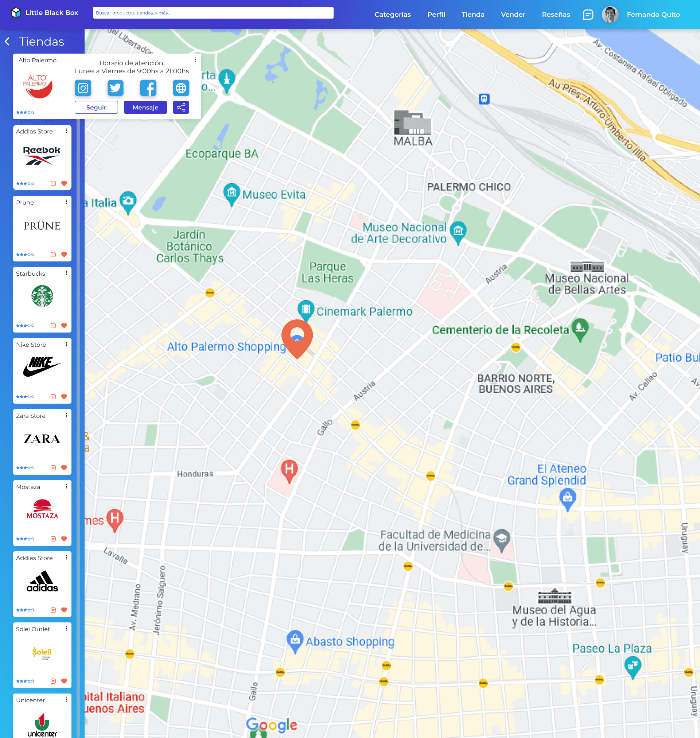
Task: Visit Alto Palermo website via globe icon
Action: click(x=181, y=88)
